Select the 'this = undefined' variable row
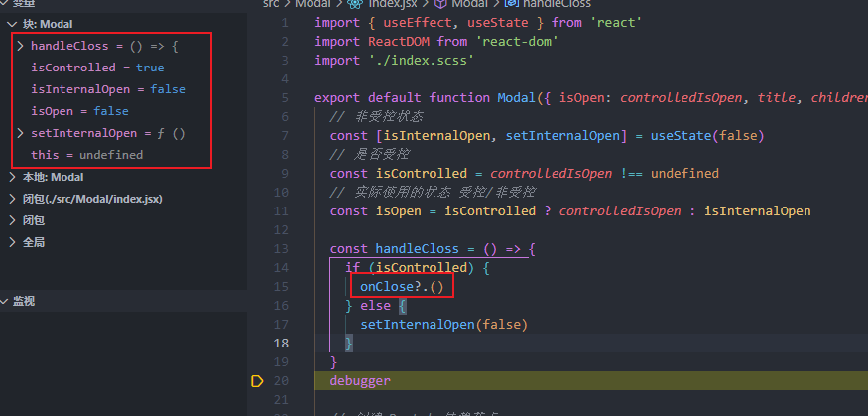The height and width of the screenshot is (416, 868). click(87, 155)
